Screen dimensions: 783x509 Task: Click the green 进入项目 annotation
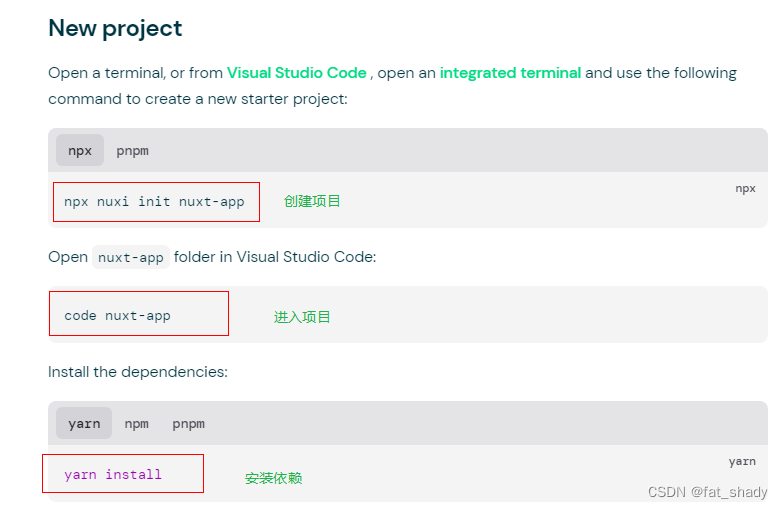302,317
